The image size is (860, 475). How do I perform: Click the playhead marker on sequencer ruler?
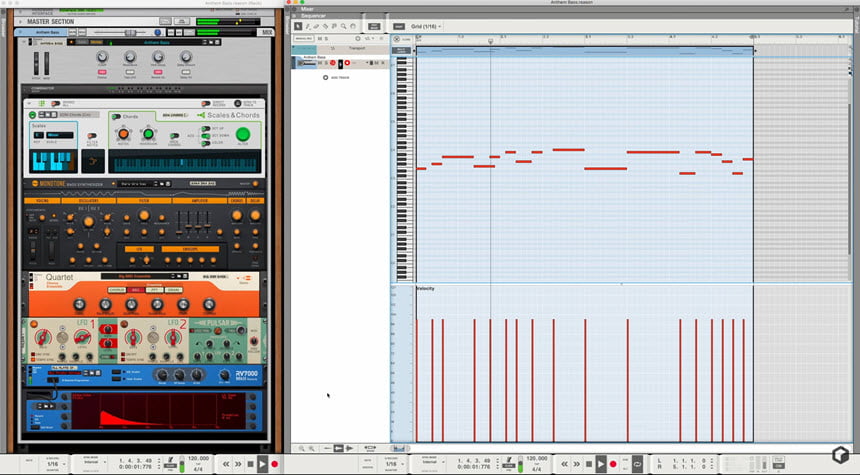tap(490, 41)
